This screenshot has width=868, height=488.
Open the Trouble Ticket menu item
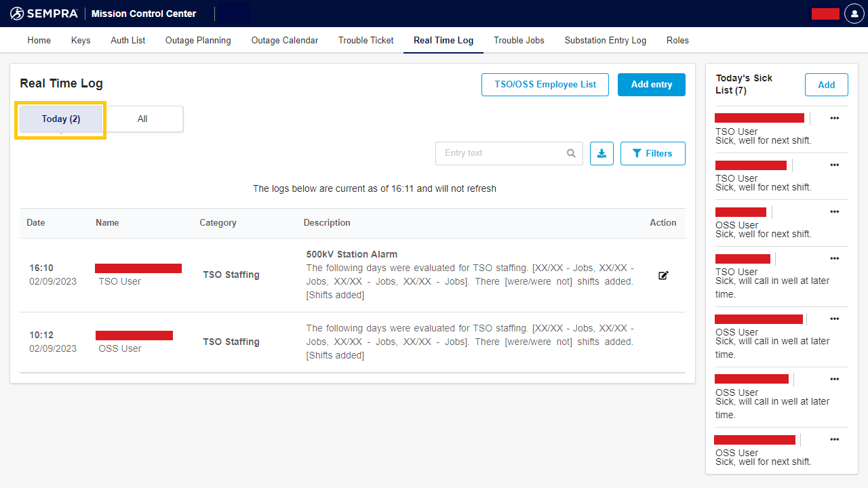(366, 40)
